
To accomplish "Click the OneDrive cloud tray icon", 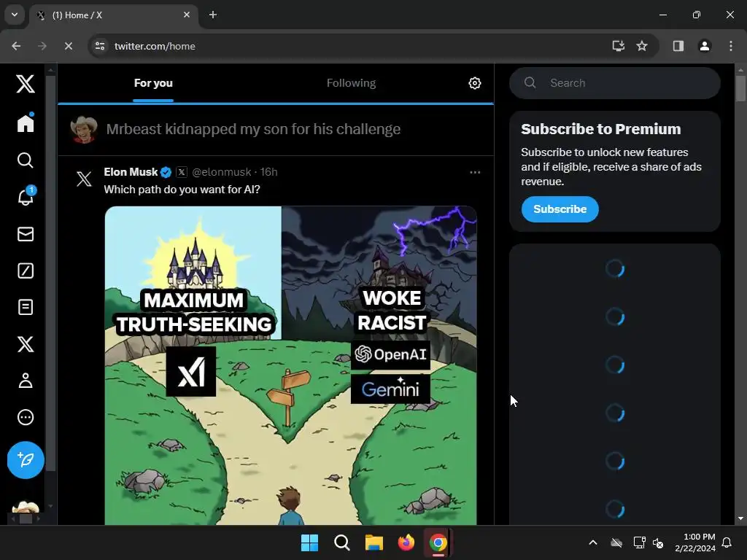I will point(616,542).
